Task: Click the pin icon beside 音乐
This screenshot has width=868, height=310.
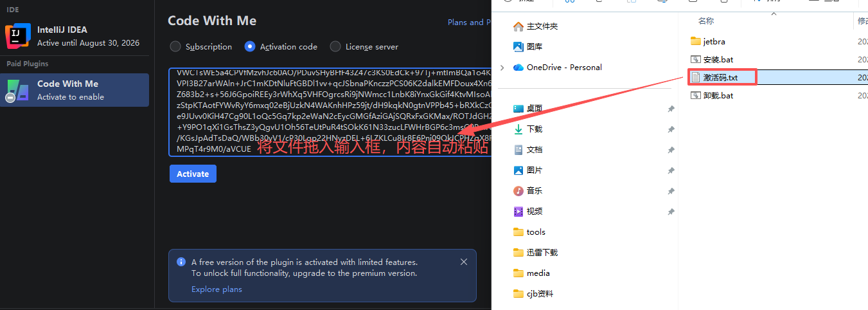Action: tap(671, 192)
